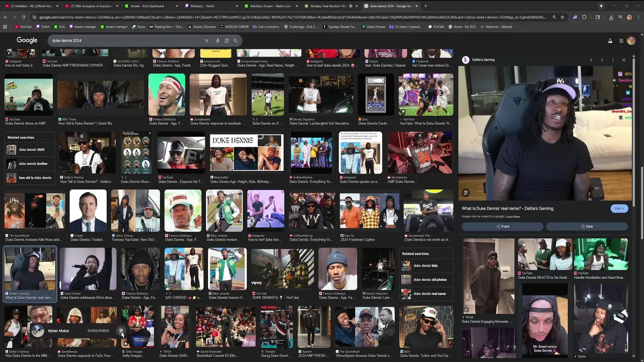Switch to the BtbDezzz - Twitch tab

[211, 6]
